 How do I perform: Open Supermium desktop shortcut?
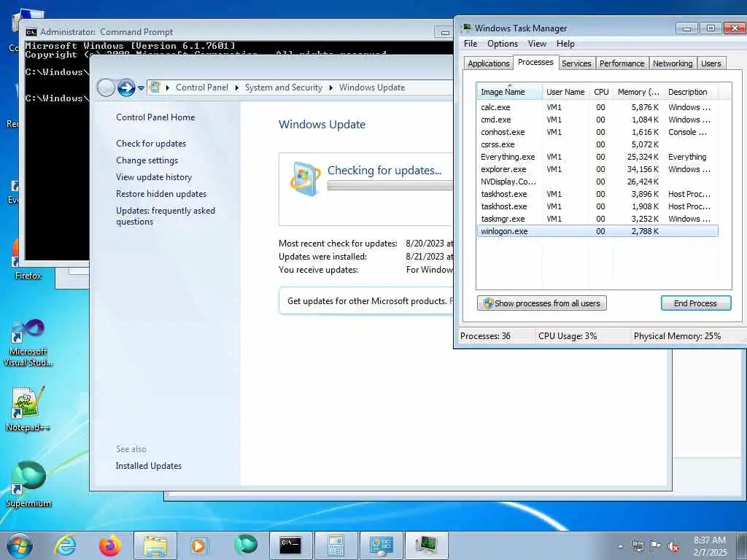[x=28, y=484]
